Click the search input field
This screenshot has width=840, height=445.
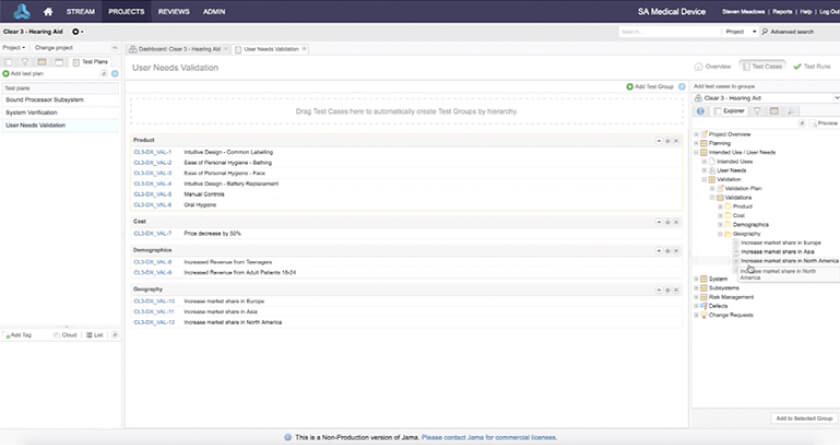[x=668, y=32]
